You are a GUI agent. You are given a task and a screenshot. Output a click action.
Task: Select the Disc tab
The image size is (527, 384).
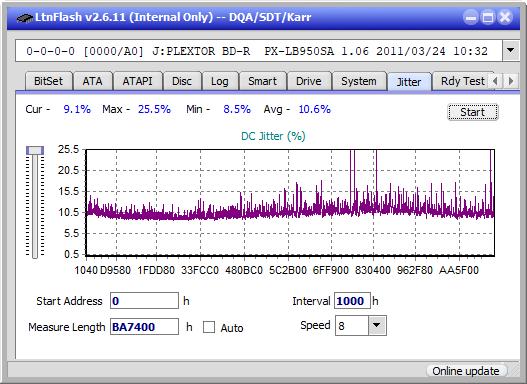[x=182, y=81]
